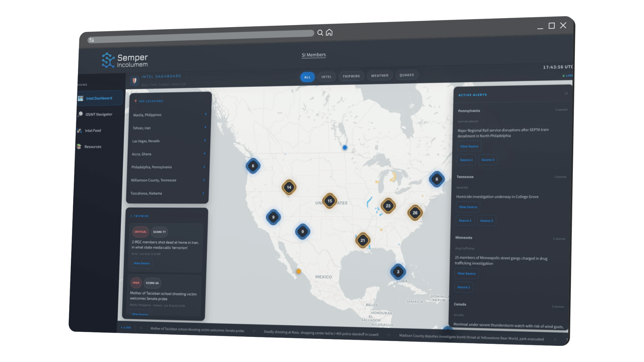Select the TRIPWIRE filter tab
This screenshot has height=362, width=644.
tap(351, 76)
